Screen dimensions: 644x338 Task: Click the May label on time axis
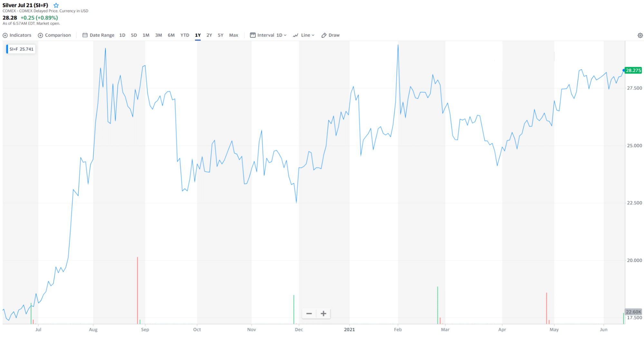point(554,330)
